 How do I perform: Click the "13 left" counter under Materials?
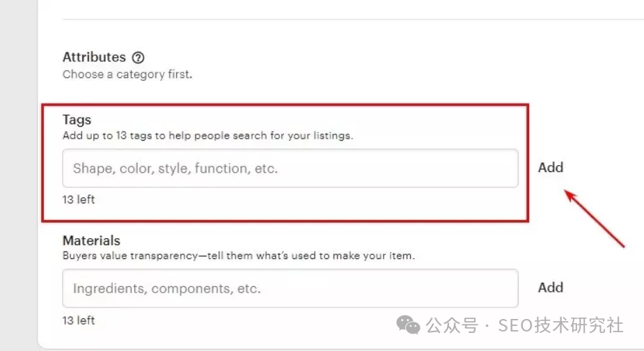(79, 320)
